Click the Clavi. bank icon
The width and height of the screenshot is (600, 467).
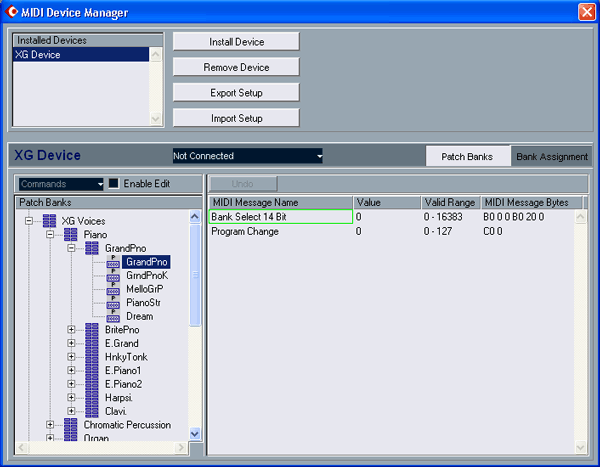(x=92, y=411)
